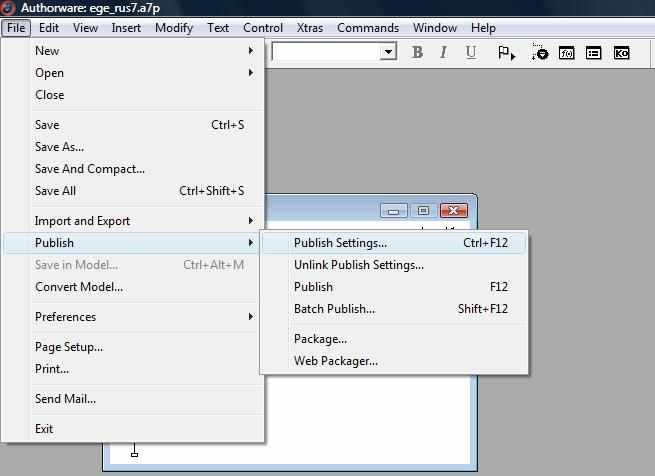Select Batch Publish... entry
Image resolution: width=655 pixels, height=476 pixels.
click(394, 309)
